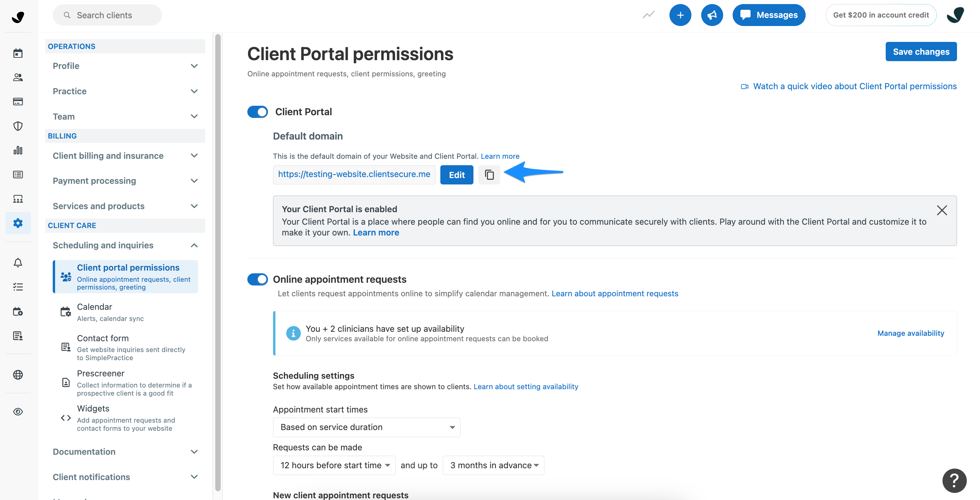This screenshot has width=980, height=500.
Task: Open the supervision group icon in left rail
Action: point(18,199)
